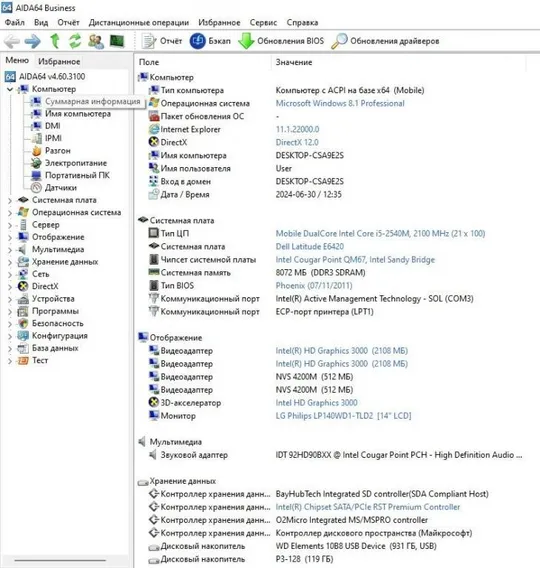Click the Датчики gauge icon
The width and height of the screenshot is (540, 568).
(36, 188)
